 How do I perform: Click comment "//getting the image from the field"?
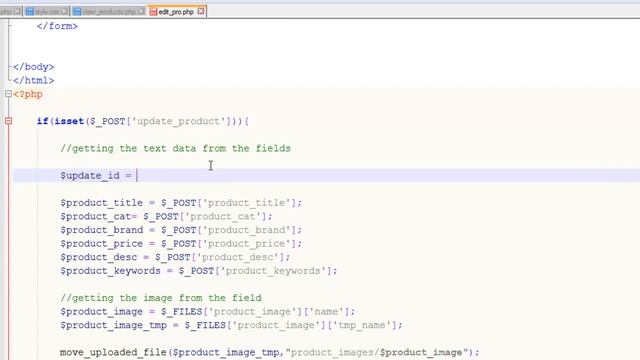point(161,298)
